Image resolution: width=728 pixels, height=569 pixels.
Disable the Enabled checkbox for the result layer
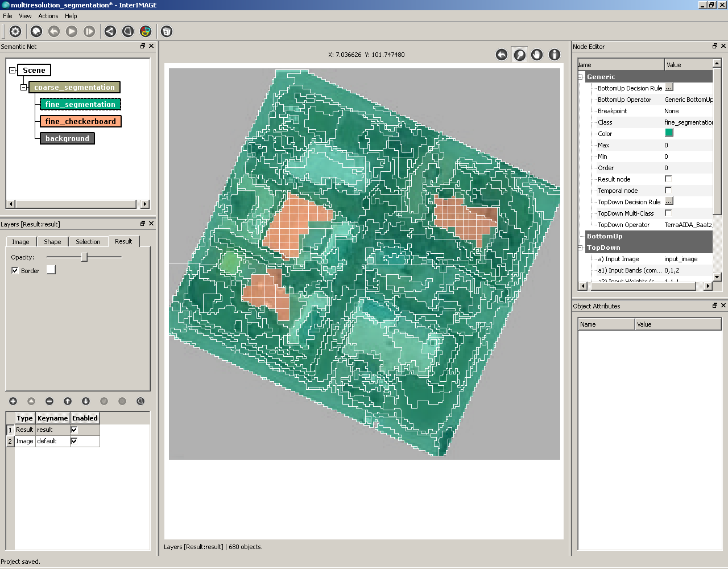[73, 430]
